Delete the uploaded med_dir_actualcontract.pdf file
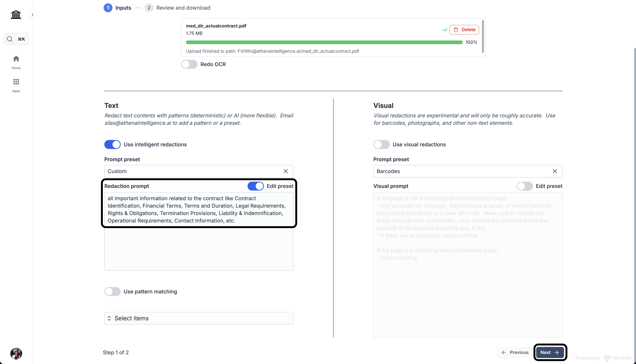 tap(464, 30)
